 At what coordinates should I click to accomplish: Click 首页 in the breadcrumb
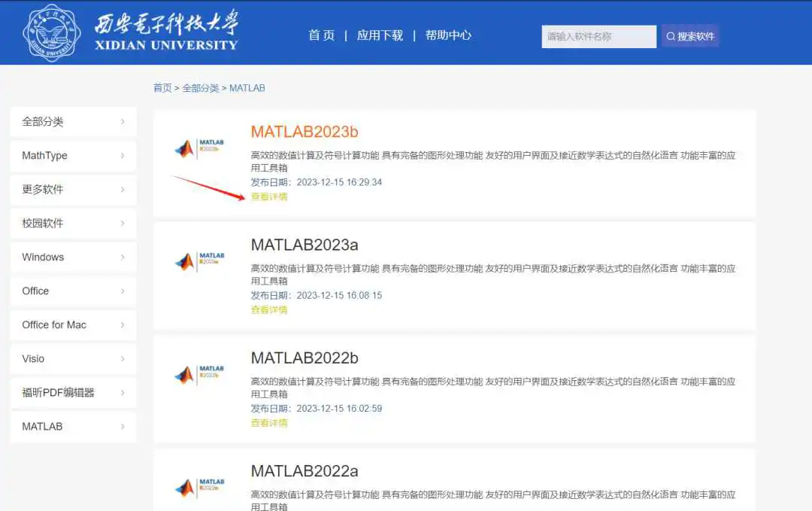pyautogui.click(x=162, y=88)
